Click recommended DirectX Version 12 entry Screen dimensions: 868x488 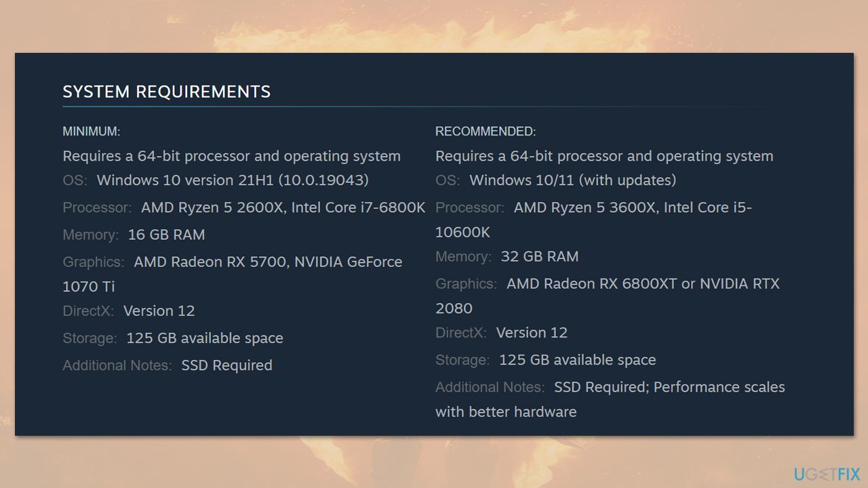tap(532, 332)
